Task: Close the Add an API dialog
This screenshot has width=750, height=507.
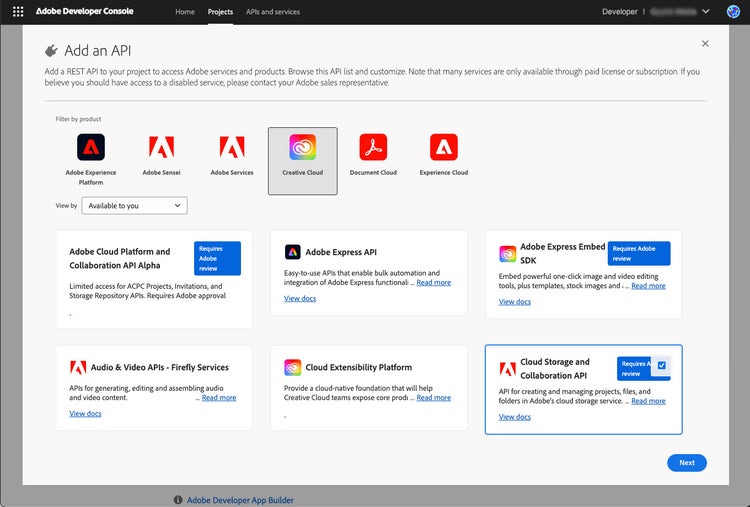Action: point(705,44)
